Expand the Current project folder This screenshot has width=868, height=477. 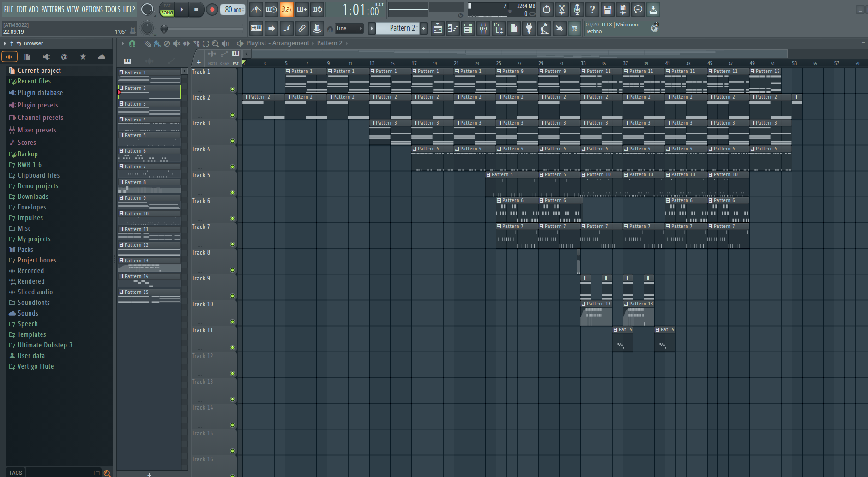[x=35, y=71]
